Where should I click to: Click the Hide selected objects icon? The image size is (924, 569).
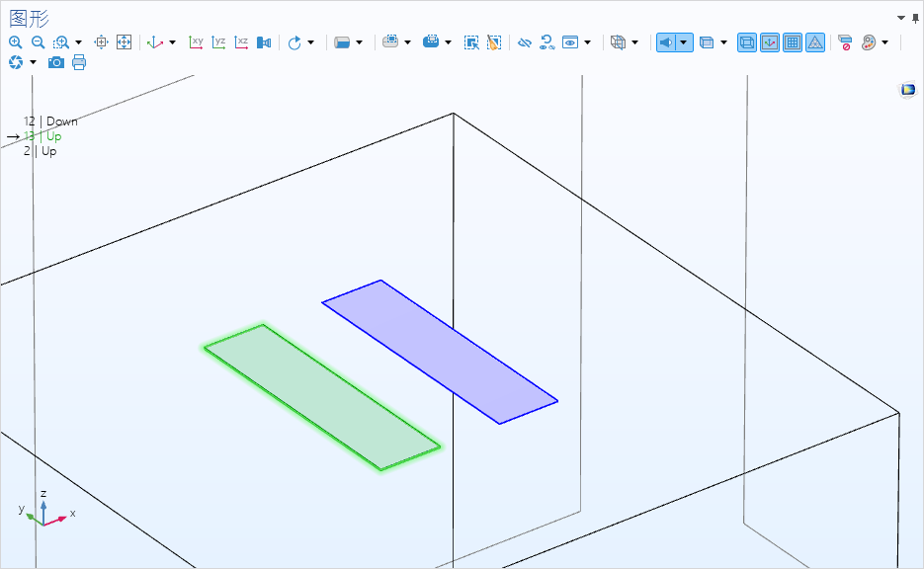[x=525, y=42]
